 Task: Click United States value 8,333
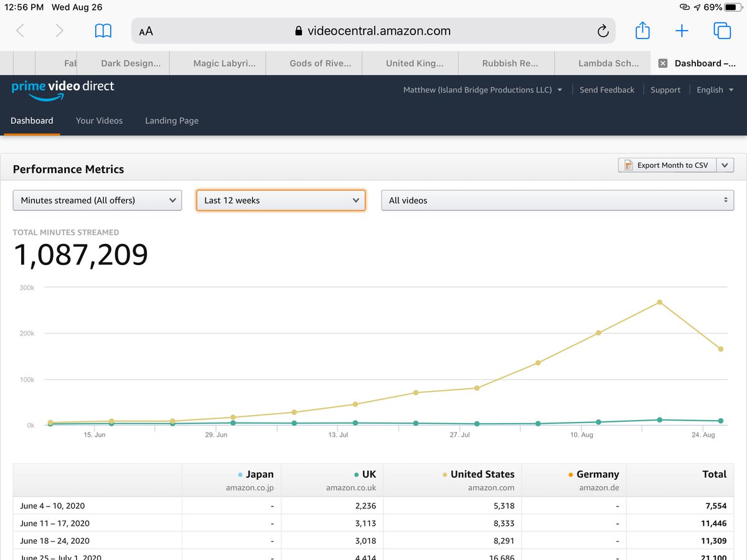click(x=503, y=523)
